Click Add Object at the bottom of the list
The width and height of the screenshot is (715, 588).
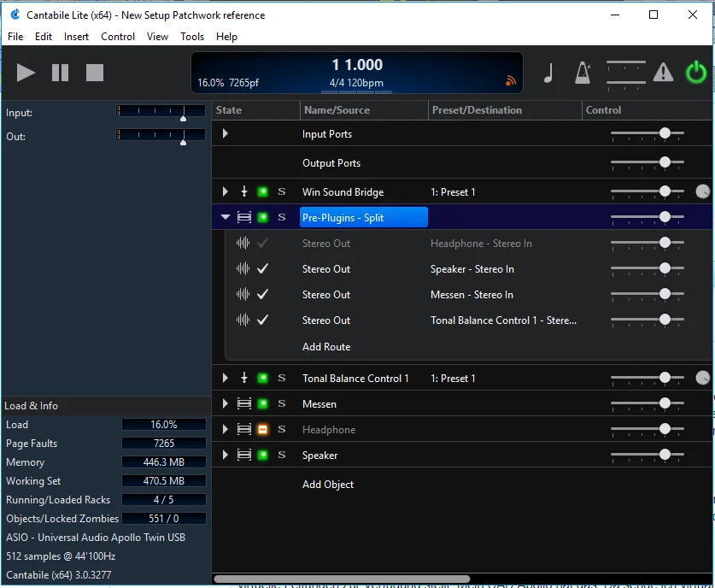point(328,485)
